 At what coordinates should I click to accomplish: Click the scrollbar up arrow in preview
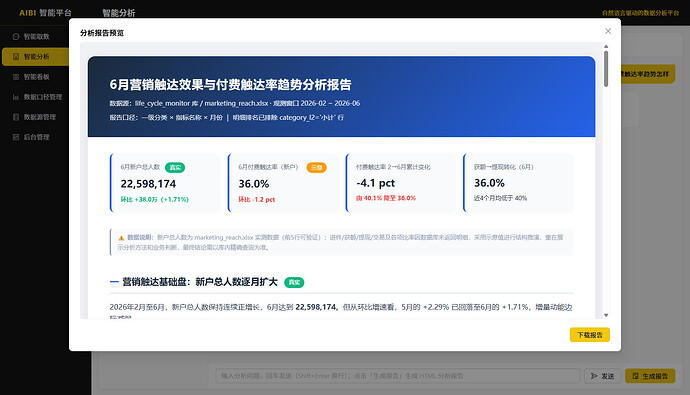606,46
